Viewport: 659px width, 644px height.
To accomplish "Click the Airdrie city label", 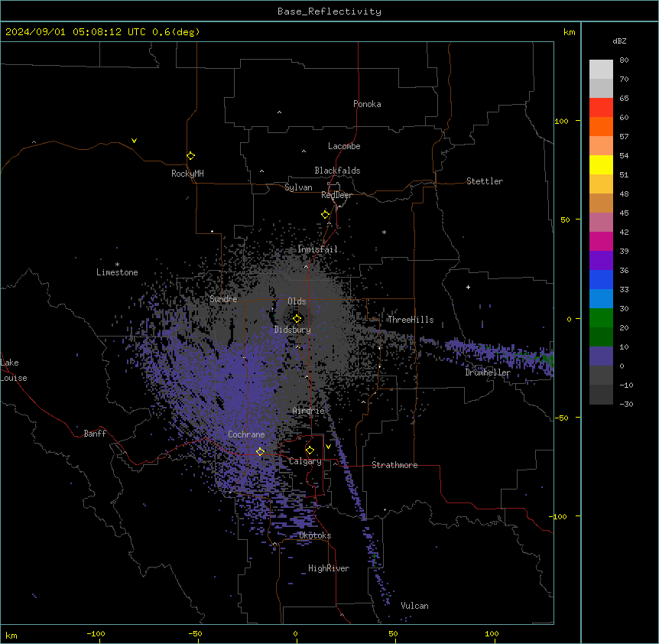I will (x=309, y=411).
